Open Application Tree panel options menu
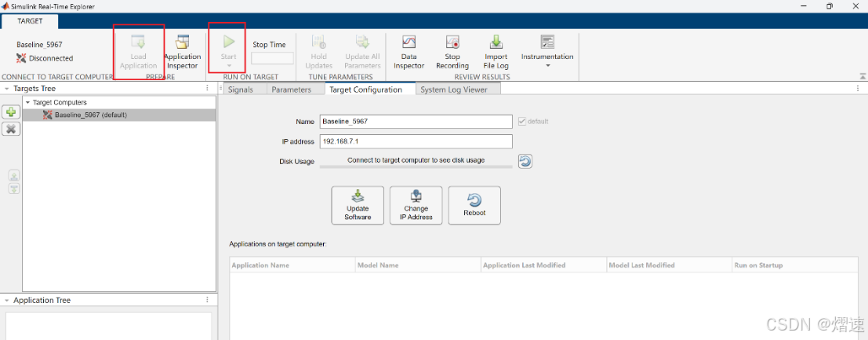Viewport: 868px width, 340px height. click(207, 300)
